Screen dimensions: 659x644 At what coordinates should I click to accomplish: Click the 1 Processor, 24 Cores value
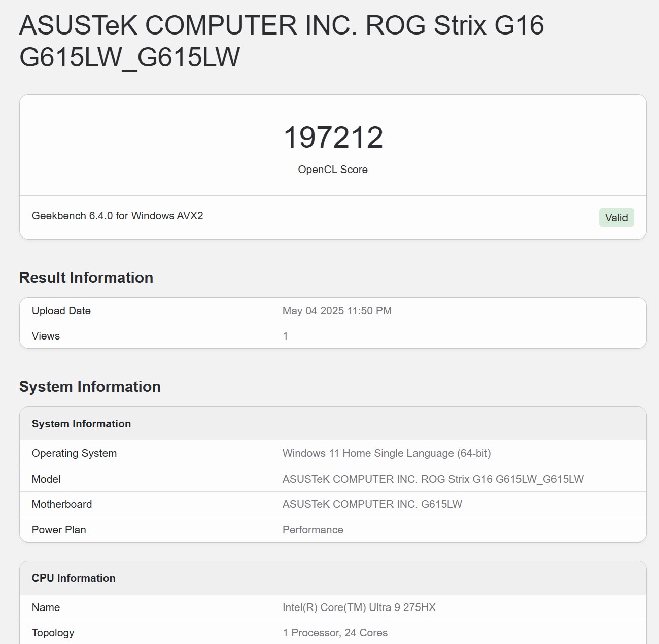point(335,633)
